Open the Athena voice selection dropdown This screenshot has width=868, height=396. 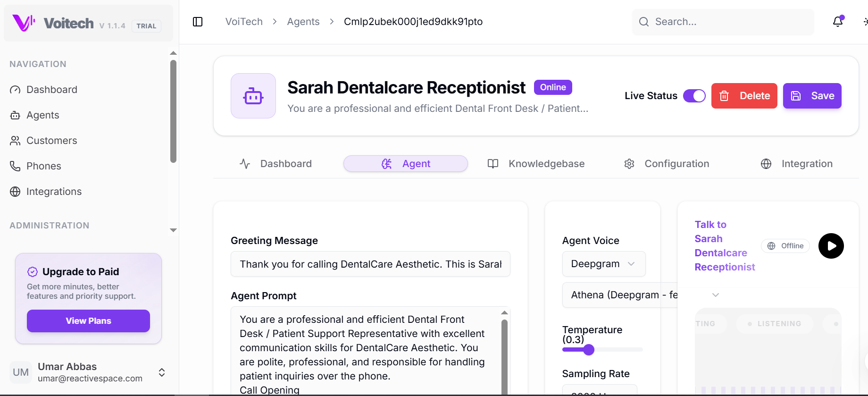tap(620, 295)
